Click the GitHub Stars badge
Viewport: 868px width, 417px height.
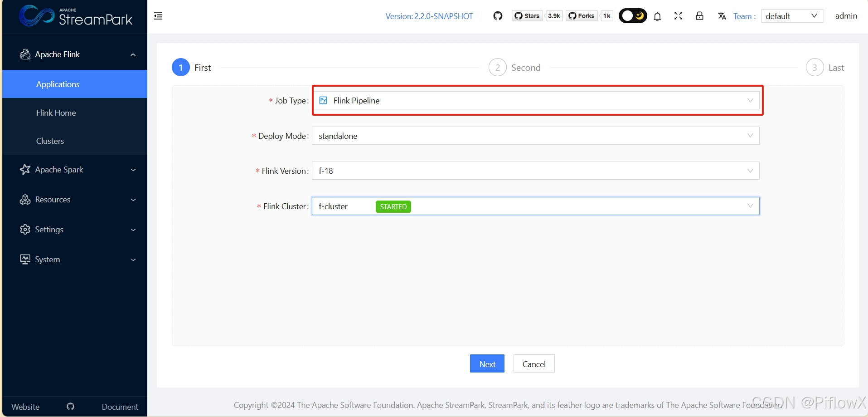(x=527, y=16)
